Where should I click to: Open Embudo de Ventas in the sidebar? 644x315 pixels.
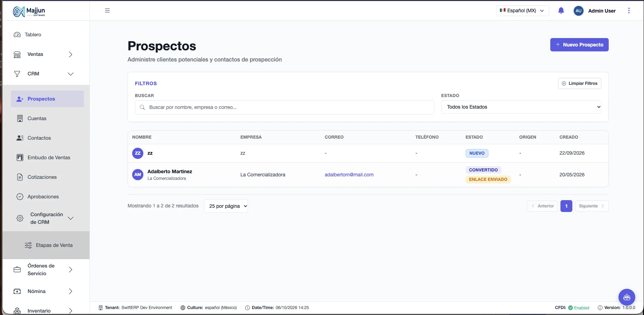click(x=47, y=157)
